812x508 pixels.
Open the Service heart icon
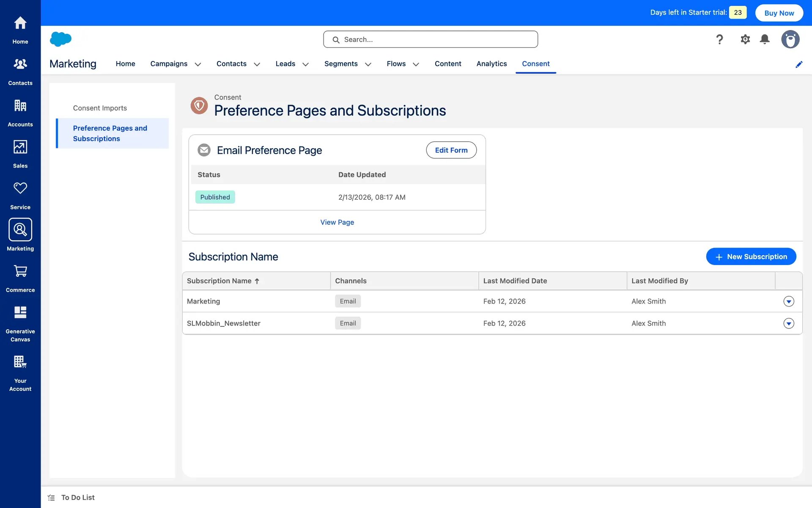tap(20, 188)
